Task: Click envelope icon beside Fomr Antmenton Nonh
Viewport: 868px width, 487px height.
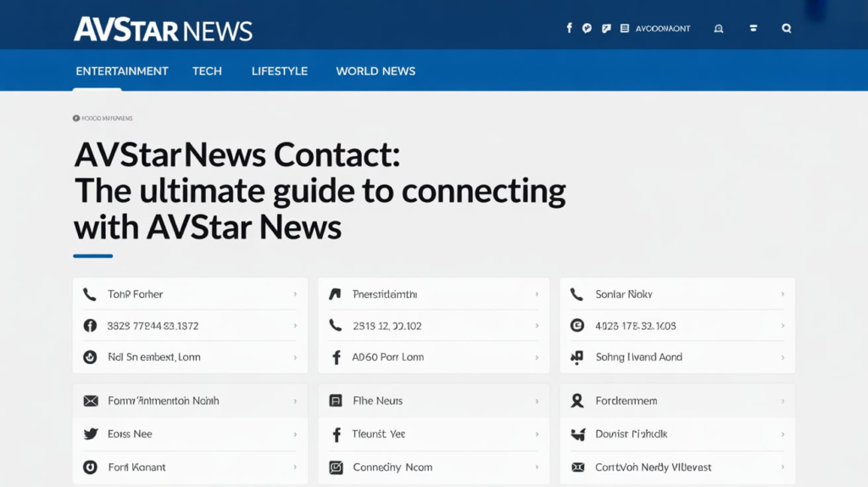Action: pyautogui.click(x=90, y=400)
